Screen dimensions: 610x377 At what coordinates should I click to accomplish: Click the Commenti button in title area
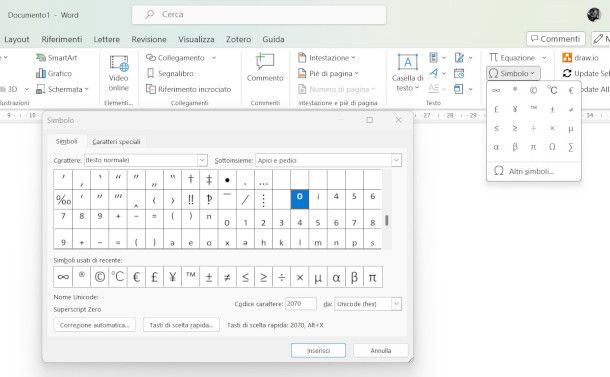pyautogui.click(x=556, y=39)
